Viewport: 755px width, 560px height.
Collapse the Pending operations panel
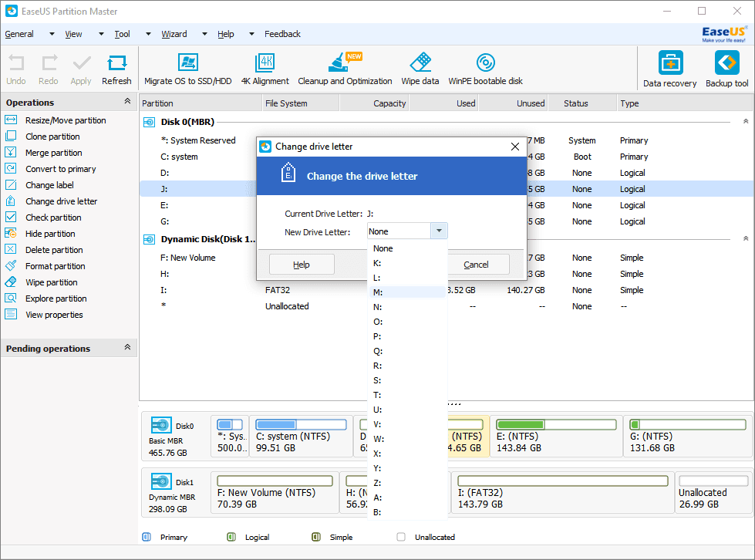pos(127,347)
